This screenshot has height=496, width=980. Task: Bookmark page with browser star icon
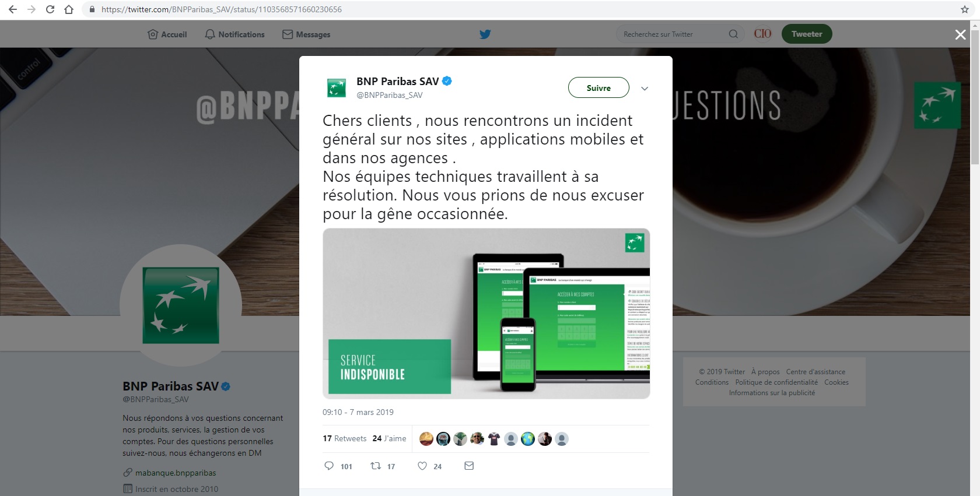965,9
